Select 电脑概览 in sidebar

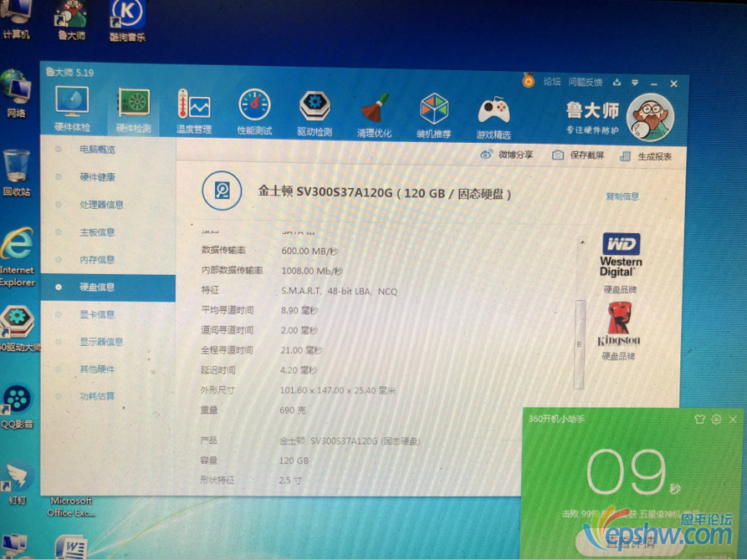97,150
